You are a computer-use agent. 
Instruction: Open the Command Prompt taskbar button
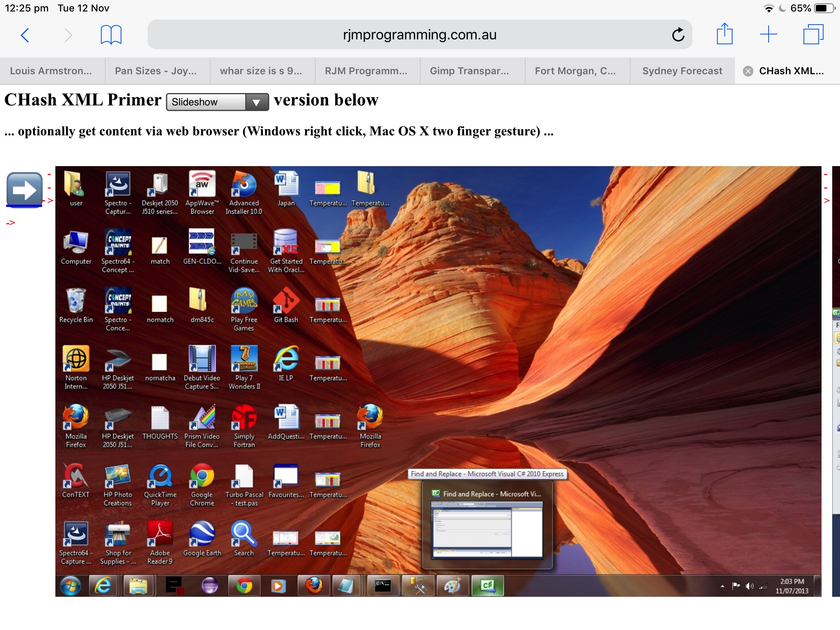point(383,586)
